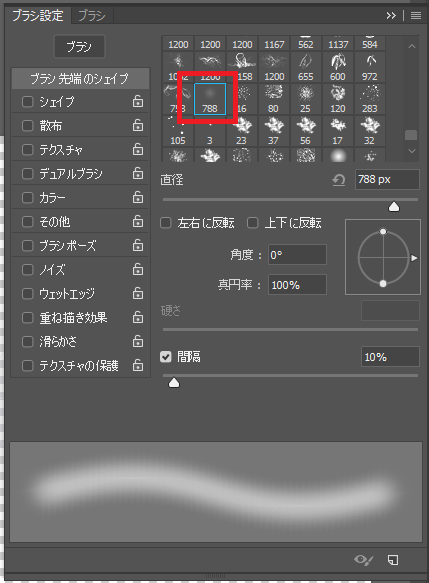The height and width of the screenshot is (583, 429).
Task: Switch to the ブラシ tab
Action: 92,16
